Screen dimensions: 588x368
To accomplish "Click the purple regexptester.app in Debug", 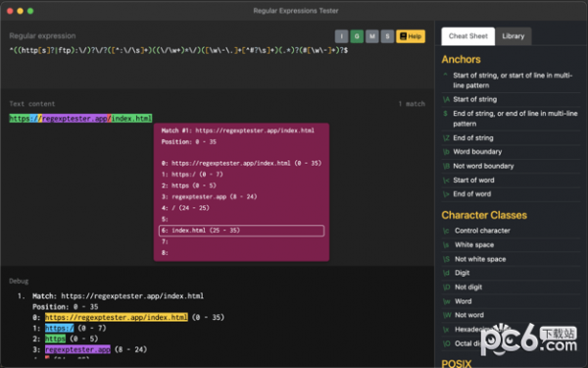I will [77, 349].
